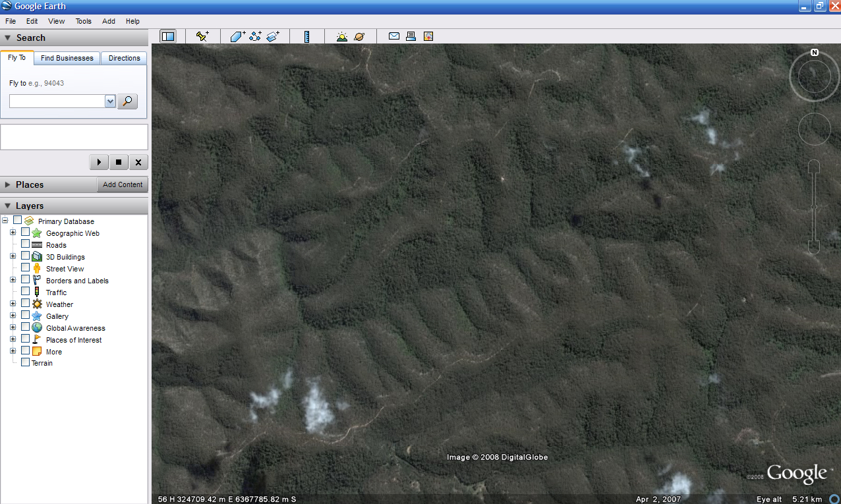Collapse the Layers panel header
Image resolution: width=841 pixels, height=504 pixels.
tap(8, 206)
